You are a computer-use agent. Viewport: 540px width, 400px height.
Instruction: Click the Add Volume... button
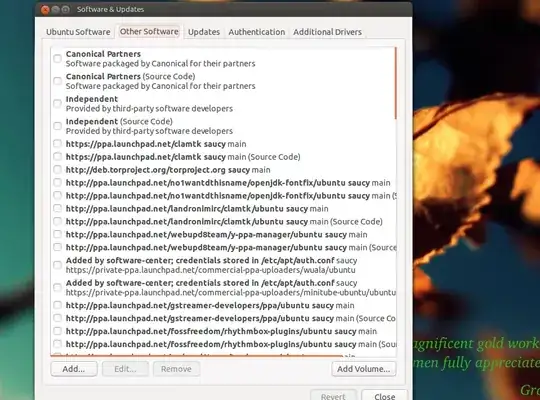tap(364, 369)
